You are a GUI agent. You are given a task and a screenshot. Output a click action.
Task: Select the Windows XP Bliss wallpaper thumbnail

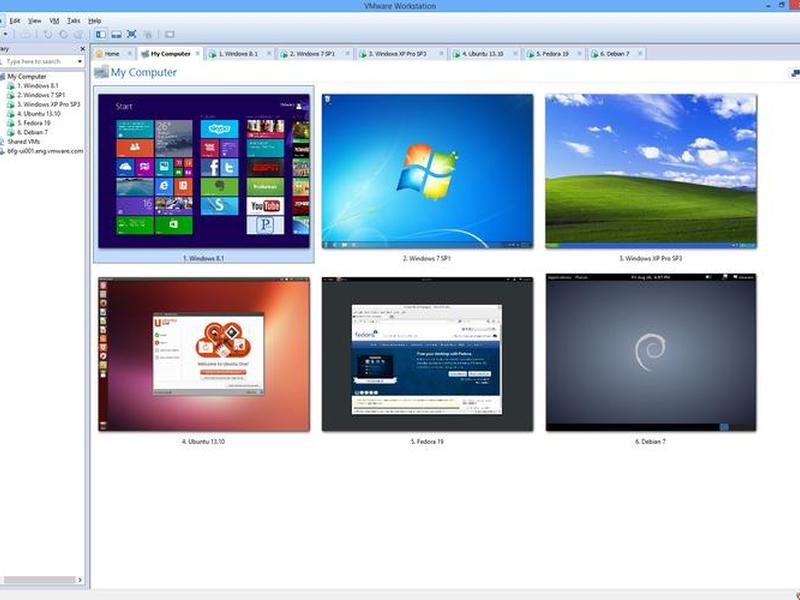pyautogui.click(x=651, y=171)
